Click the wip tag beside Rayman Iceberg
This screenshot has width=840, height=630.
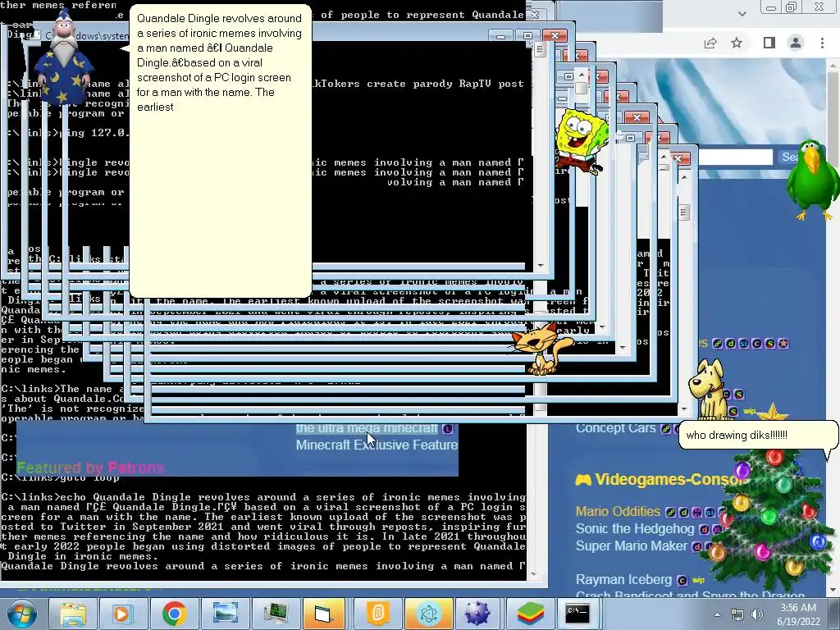698,580
